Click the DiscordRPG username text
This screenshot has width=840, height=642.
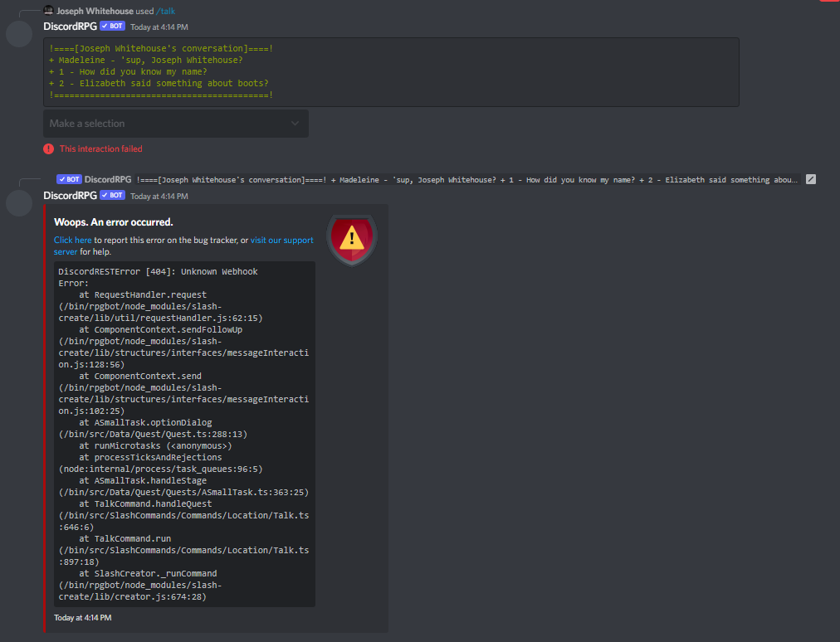70,26
